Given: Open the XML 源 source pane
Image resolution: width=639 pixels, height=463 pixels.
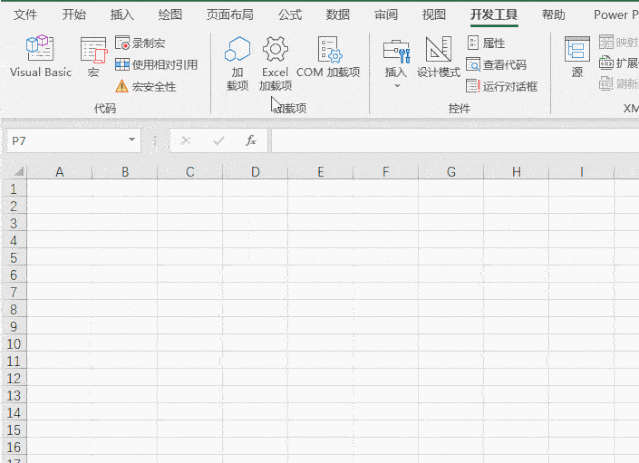Looking at the screenshot, I should (577, 57).
